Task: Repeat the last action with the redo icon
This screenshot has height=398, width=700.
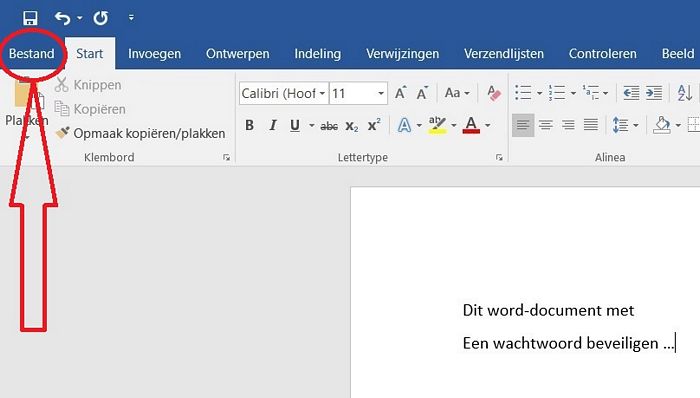Action: tap(100, 18)
